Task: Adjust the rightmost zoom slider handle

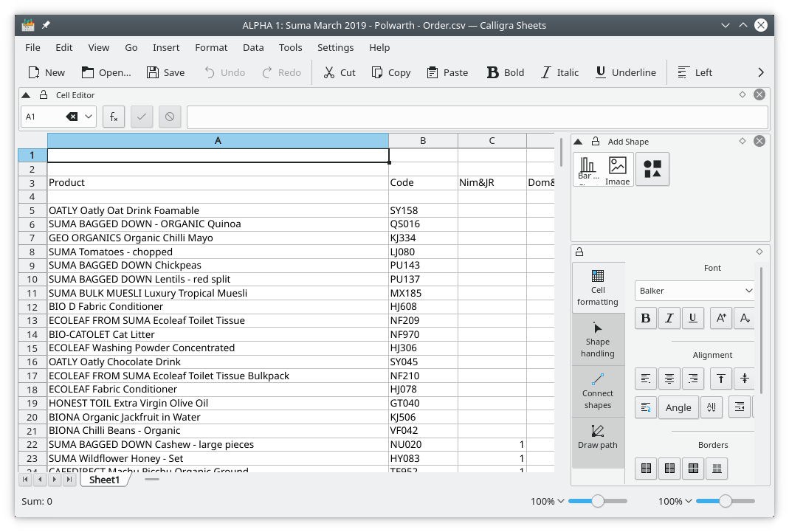Action: pos(726,501)
